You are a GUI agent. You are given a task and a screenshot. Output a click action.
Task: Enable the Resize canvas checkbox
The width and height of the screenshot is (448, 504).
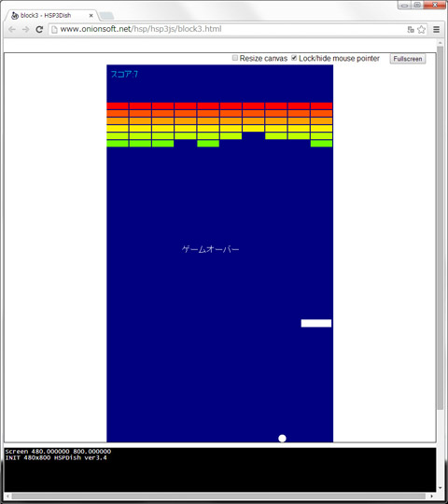pyautogui.click(x=235, y=58)
